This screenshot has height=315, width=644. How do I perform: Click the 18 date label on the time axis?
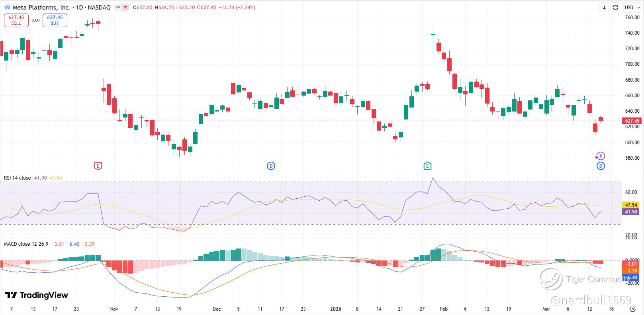611,309
